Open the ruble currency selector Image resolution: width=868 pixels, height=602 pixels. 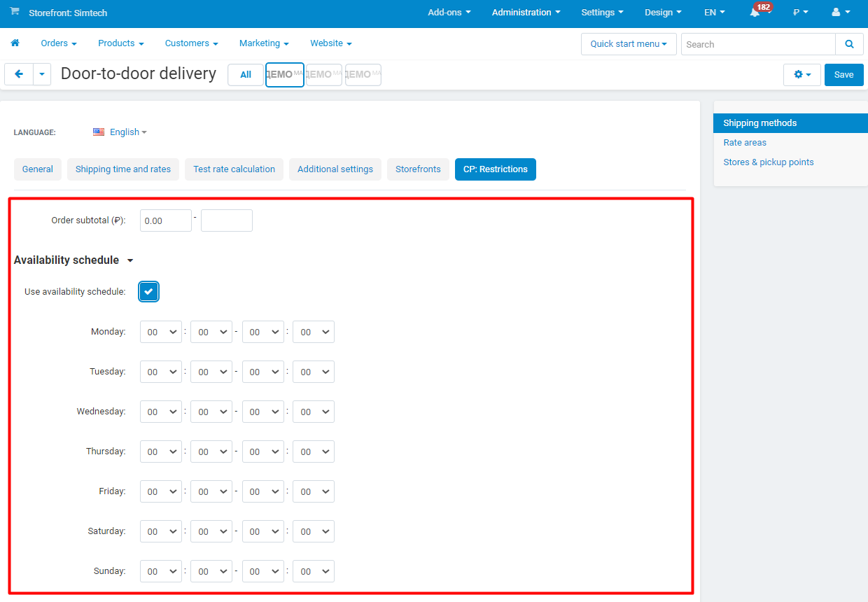pos(800,13)
